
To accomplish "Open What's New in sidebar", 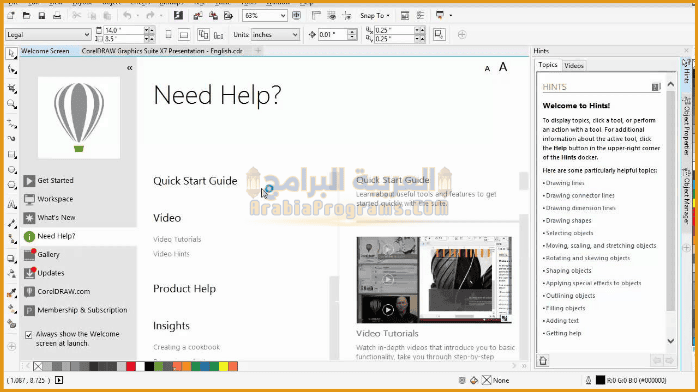I will tap(56, 218).
